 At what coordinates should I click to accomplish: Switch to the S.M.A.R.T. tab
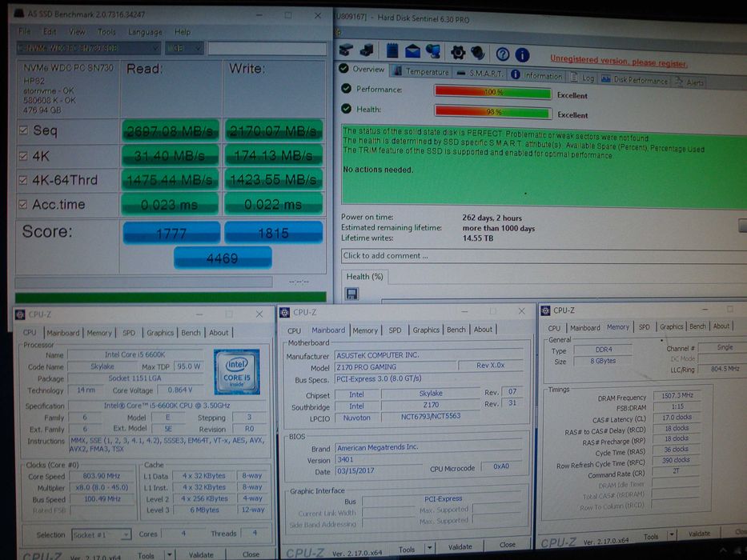(x=480, y=73)
